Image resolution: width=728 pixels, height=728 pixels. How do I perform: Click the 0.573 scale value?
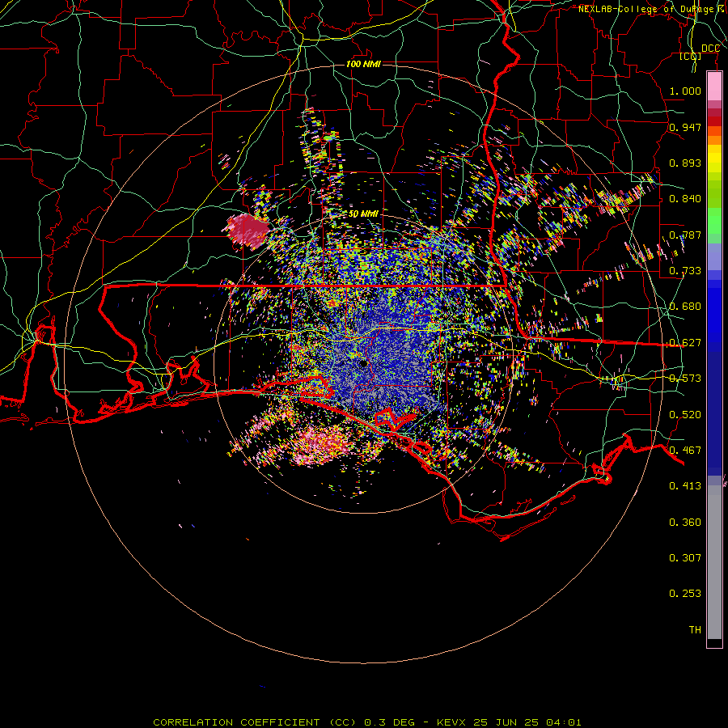coord(685,379)
